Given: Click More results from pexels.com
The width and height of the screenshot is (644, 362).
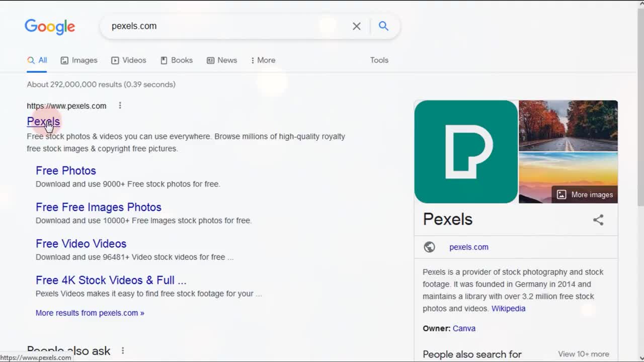Looking at the screenshot, I should click(x=90, y=313).
